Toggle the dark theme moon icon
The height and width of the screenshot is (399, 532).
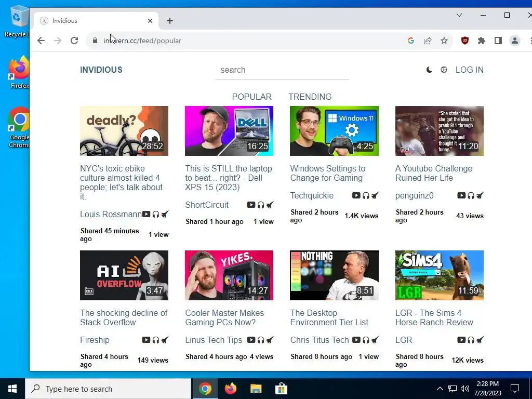pos(429,70)
